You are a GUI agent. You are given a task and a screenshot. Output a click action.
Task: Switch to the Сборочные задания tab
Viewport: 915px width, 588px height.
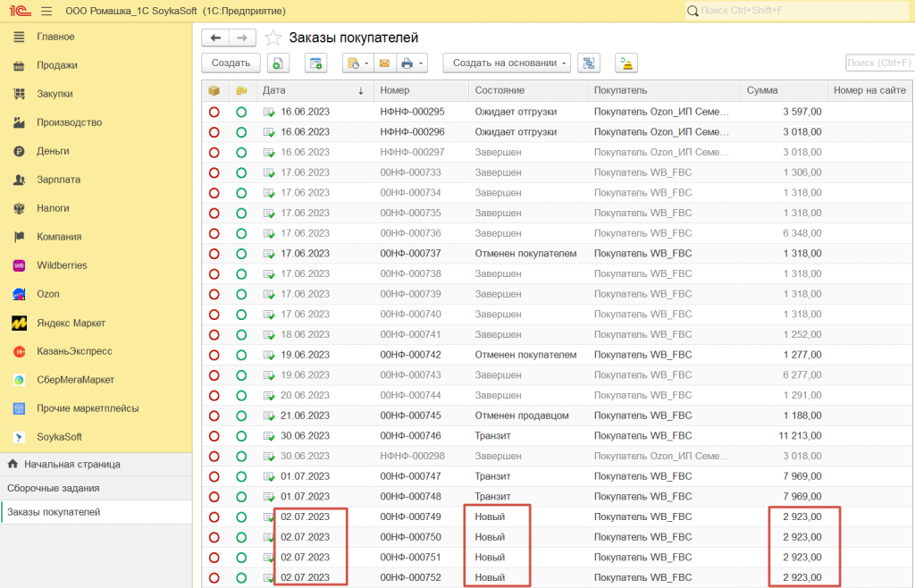coord(53,488)
